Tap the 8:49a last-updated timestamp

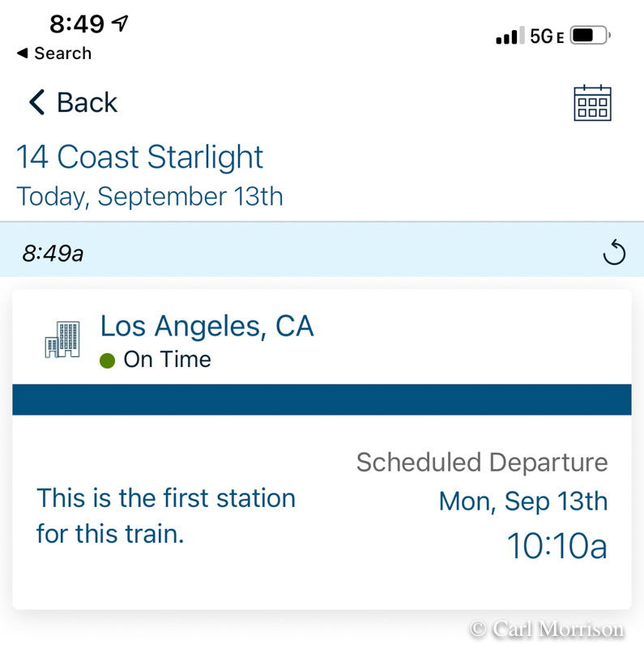53,254
